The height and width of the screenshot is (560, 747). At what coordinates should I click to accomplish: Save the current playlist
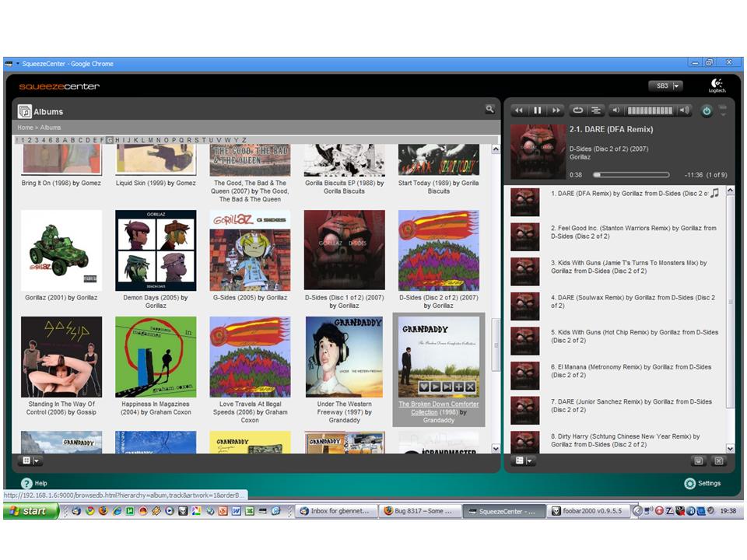[x=699, y=460]
